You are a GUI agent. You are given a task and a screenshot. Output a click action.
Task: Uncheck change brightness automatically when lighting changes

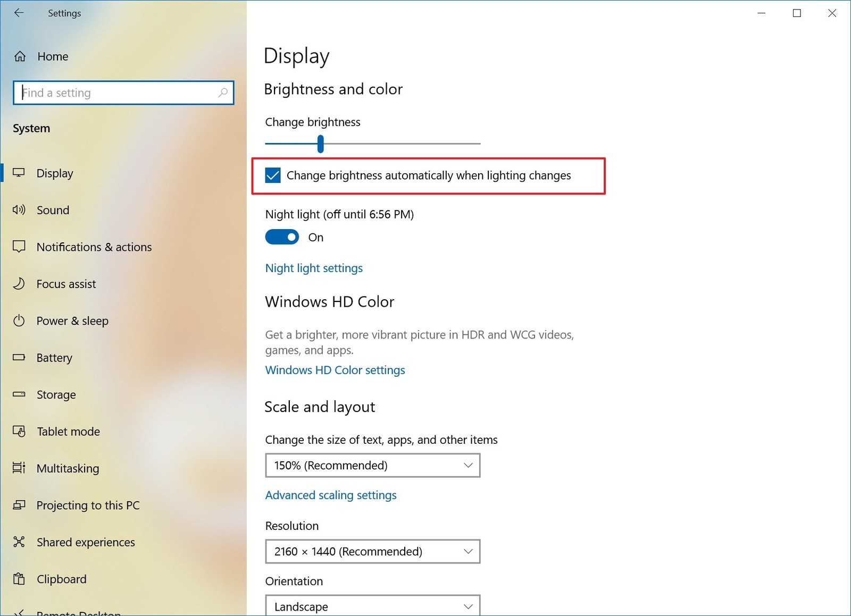pos(273,175)
